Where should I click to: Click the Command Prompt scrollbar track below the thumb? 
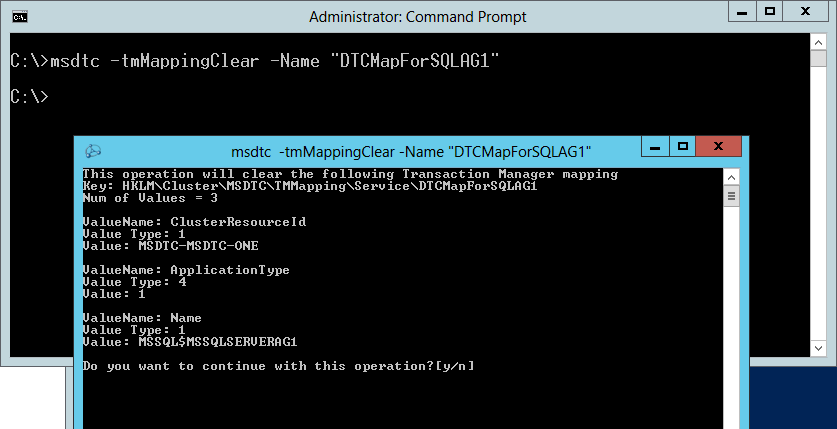[x=818, y=203]
